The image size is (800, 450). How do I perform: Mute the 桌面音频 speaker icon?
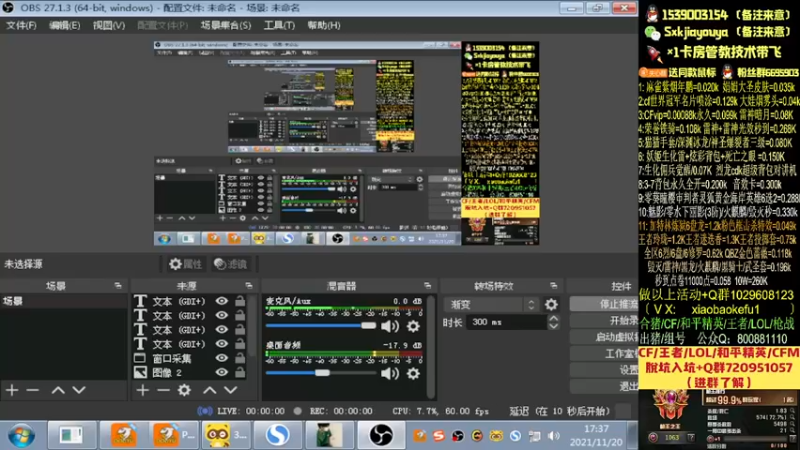coord(390,373)
